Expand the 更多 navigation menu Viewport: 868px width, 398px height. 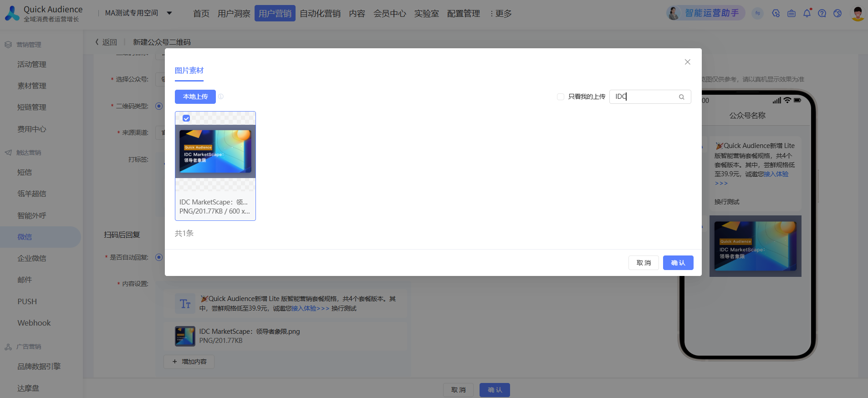click(x=501, y=14)
